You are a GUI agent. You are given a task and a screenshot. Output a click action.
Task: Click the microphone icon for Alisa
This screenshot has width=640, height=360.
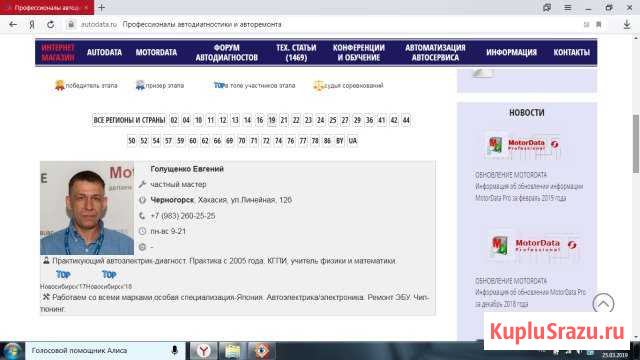[174, 351]
